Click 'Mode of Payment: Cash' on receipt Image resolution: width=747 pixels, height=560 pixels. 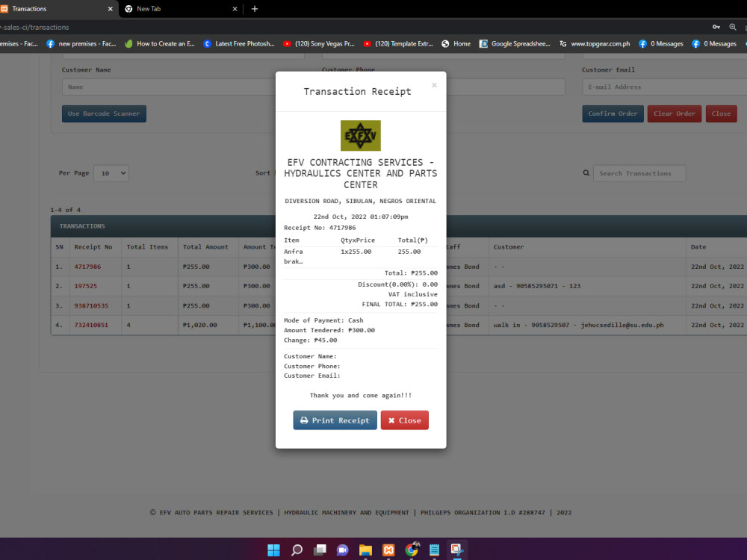click(x=323, y=320)
